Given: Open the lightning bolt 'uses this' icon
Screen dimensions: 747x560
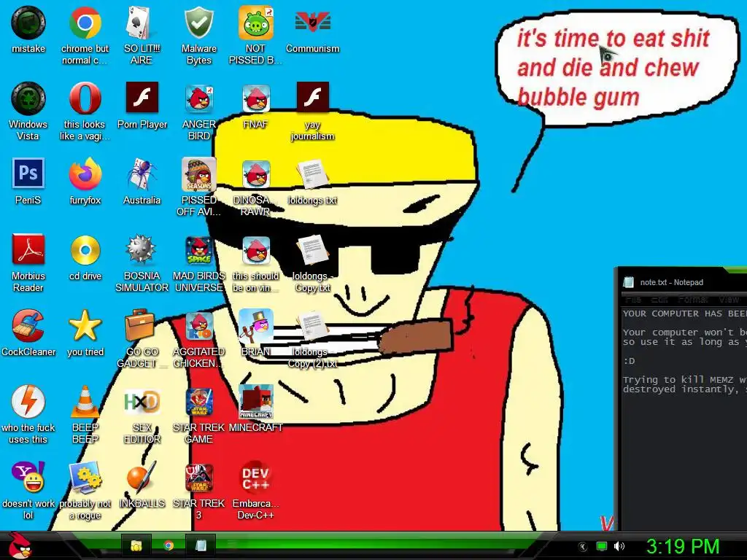Looking at the screenshot, I should tap(28, 402).
